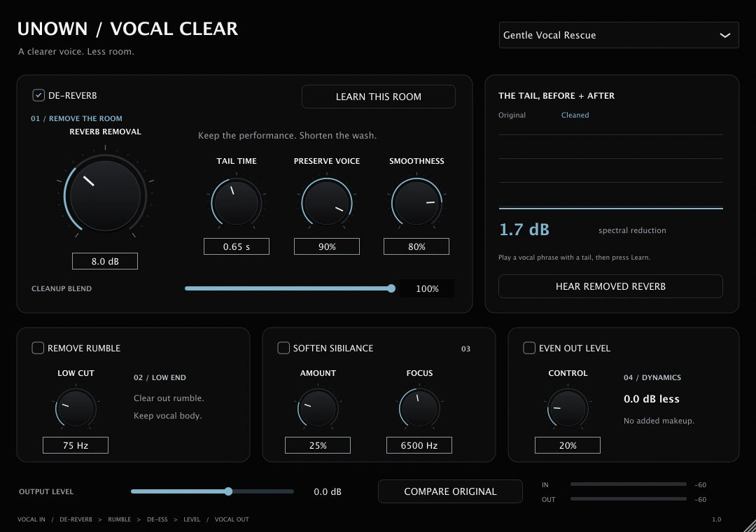Enable the SOFTEN SIBILANCE checkbox

tap(283, 348)
